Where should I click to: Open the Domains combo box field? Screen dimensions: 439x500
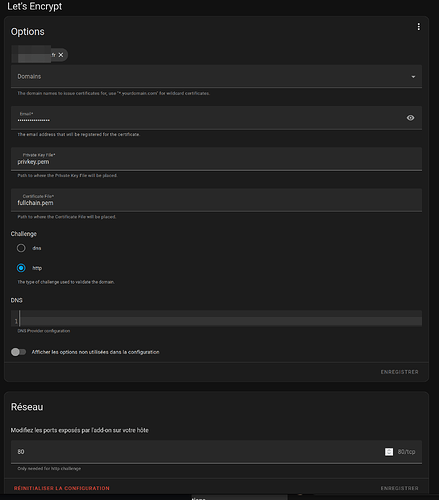(x=216, y=77)
